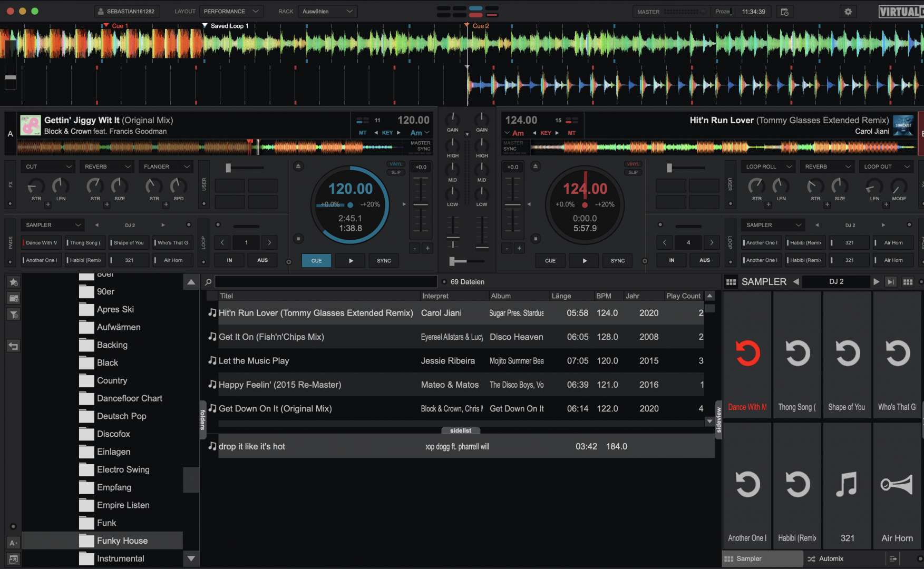Image resolution: width=924 pixels, height=569 pixels.
Task: Sort by the BPM column header
Action: pos(608,296)
